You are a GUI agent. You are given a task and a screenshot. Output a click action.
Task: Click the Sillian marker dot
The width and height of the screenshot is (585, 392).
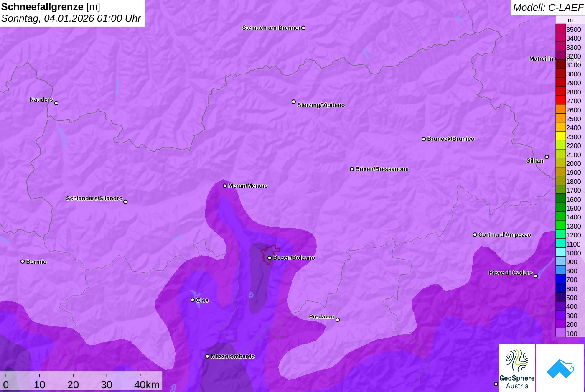coord(547,157)
